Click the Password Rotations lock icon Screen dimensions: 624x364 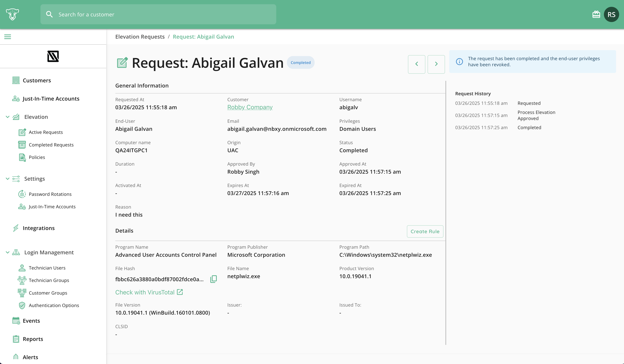(x=22, y=194)
